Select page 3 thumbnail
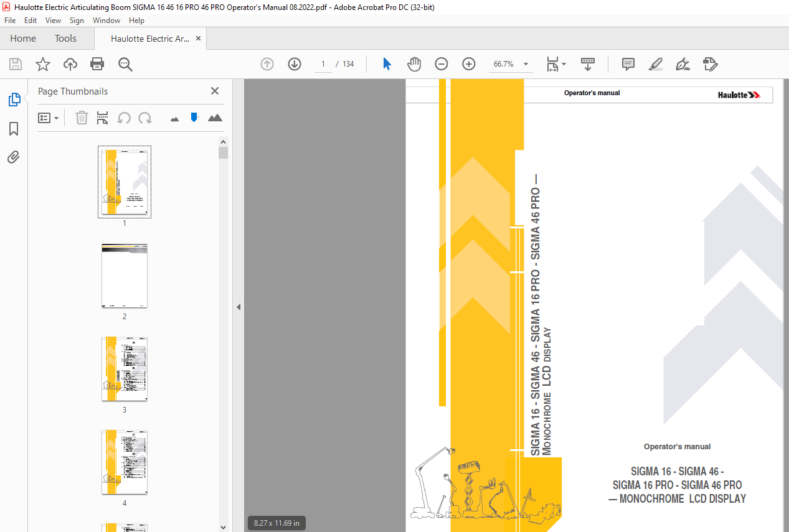Screen dimensions: 789x532 [x=125, y=369]
